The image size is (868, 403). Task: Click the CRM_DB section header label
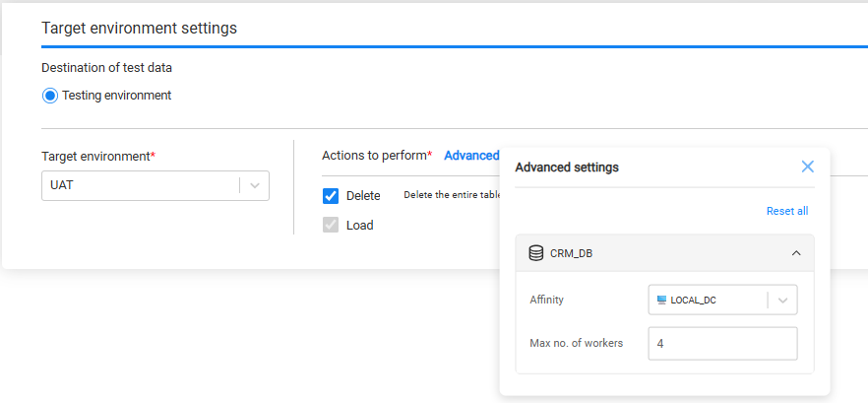[x=571, y=253]
